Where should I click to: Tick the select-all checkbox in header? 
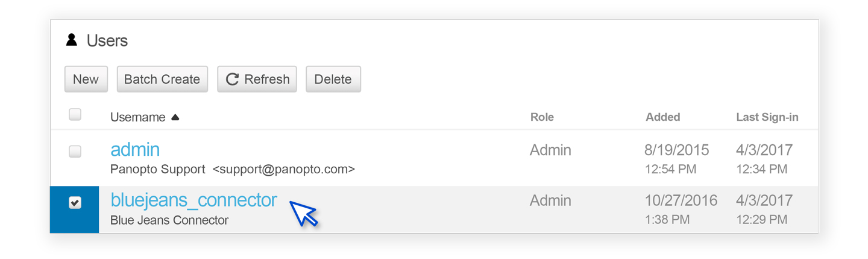pyautogui.click(x=75, y=115)
